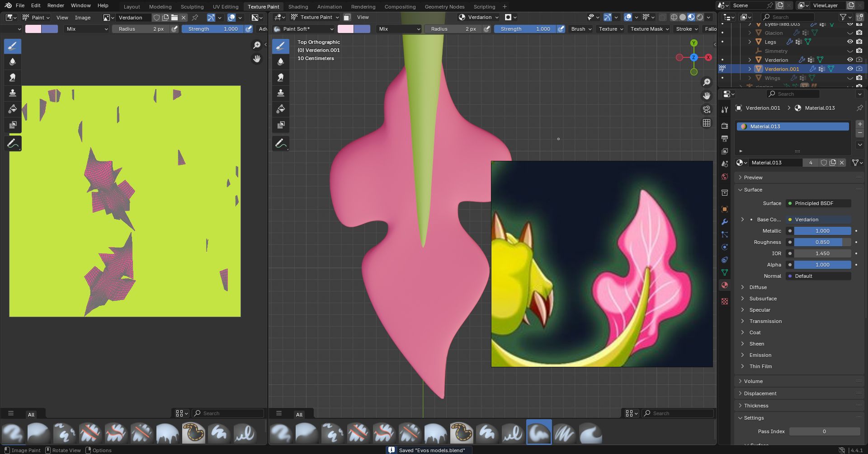Viewport: 868px width, 454px height.
Task: Open the Stroke dropdown in the viewport header
Action: tap(686, 29)
